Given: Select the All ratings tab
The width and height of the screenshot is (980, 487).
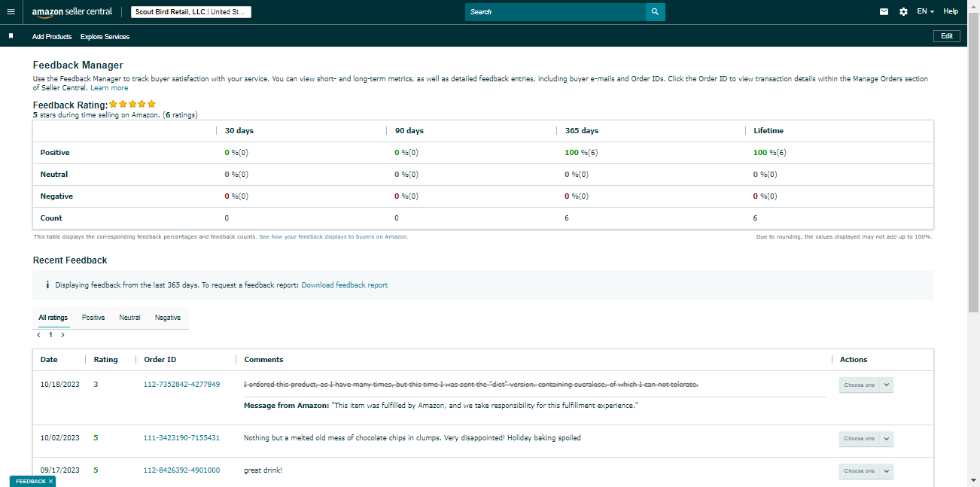Looking at the screenshot, I should pos(53,318).
